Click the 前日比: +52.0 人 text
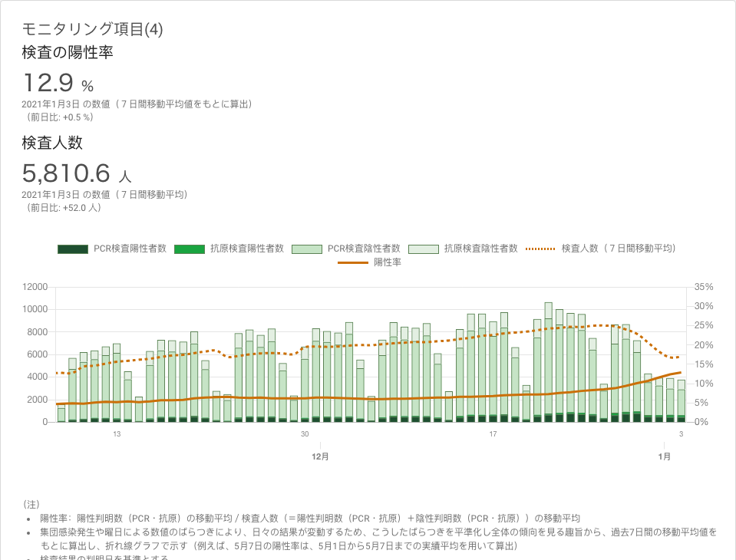The height and width of the screenshot is (560, 736). (63, 208)
